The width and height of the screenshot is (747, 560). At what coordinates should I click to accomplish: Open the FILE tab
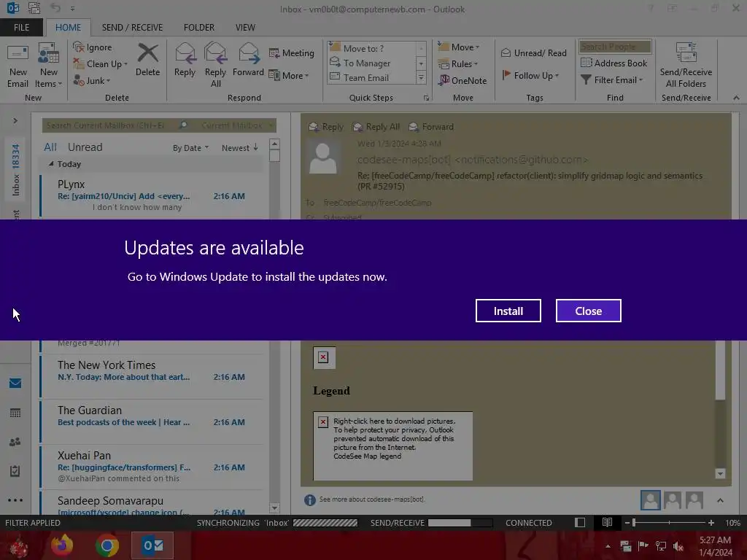(21, 28)
